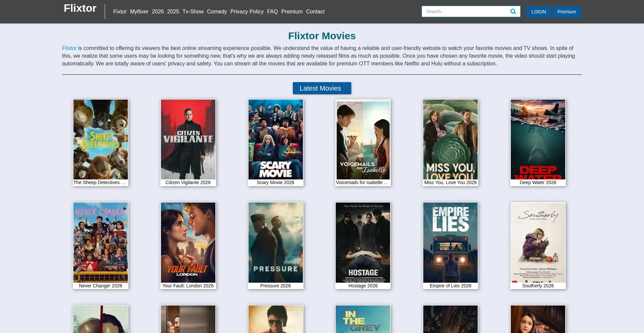The height and width of the screenshot is (333, 644).
Task: Click the 'Southerly 2026' title text
Action: [538, 286]
